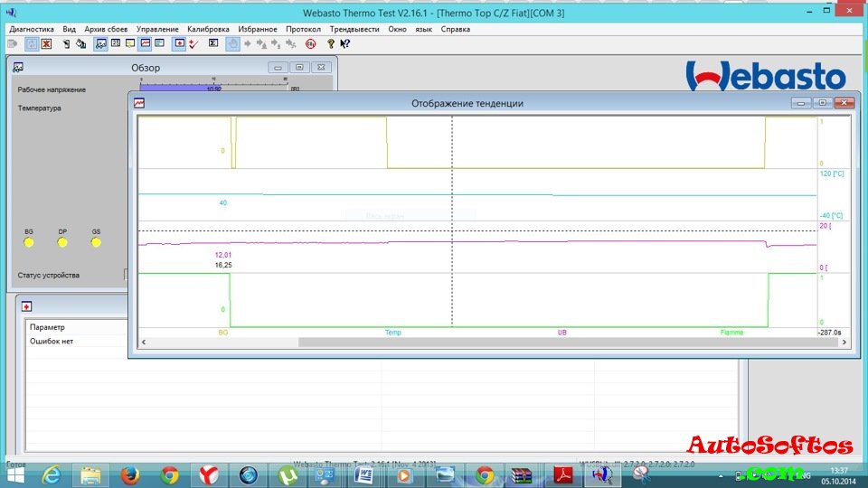Open the Избранное menu
This screenshot has width=868, height=488.
click(x=258, y=29)
